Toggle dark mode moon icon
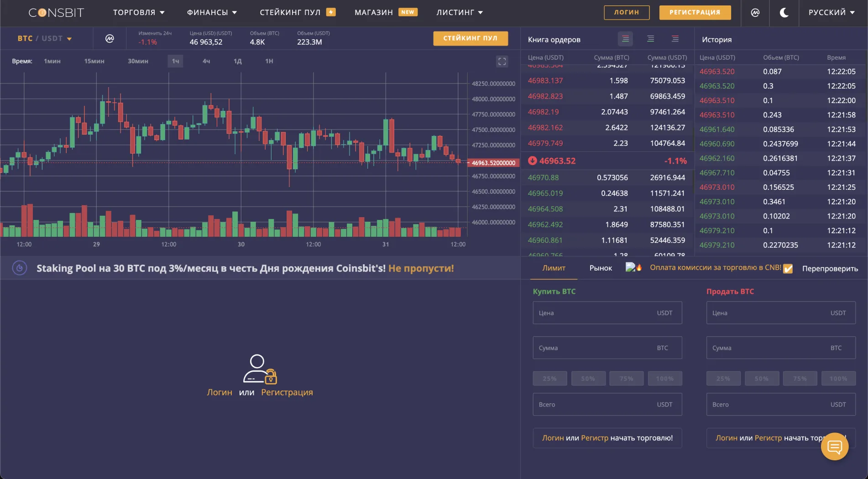Image resolution: width=868 pixels, height=479 pixels. pos(784,13)
